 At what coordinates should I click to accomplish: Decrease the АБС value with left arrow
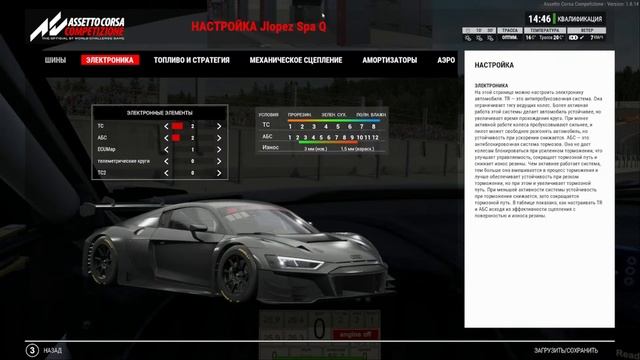pyautogui.click(x=166, y=138)
